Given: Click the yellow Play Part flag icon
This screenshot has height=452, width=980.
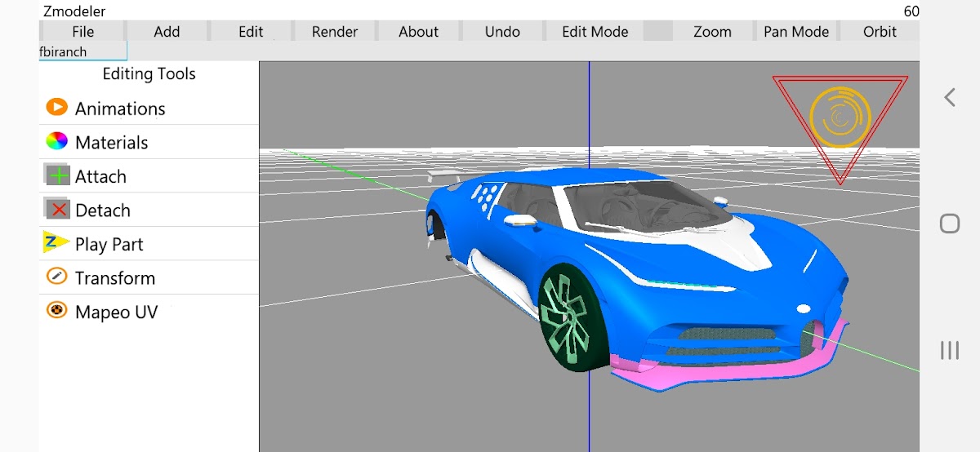Looking at the screenshot, I should 56,243.
